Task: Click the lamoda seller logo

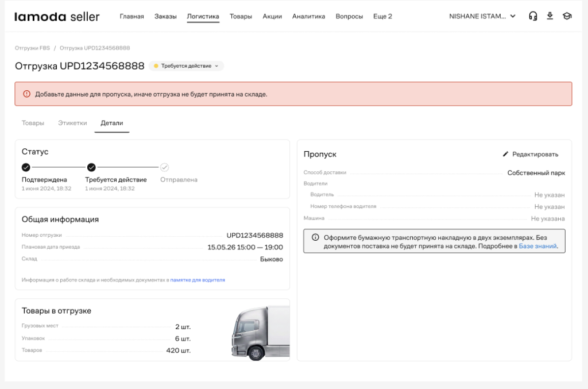Action: 57,17
